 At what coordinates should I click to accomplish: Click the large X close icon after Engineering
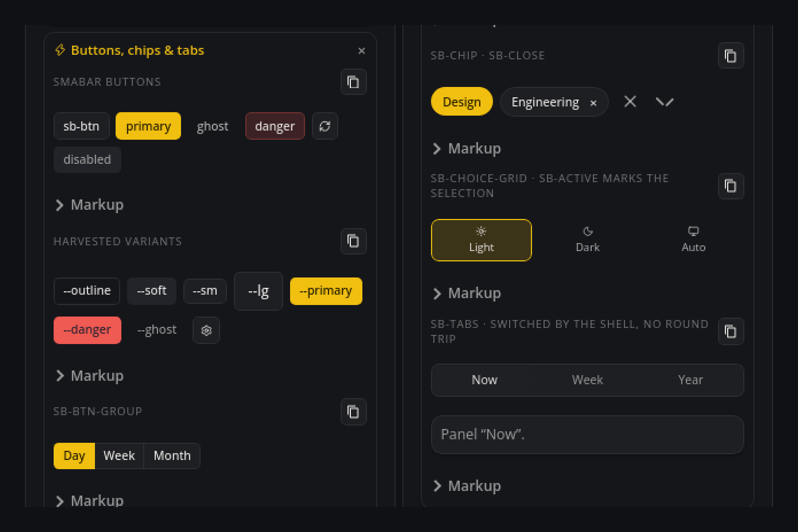(630, 101)
